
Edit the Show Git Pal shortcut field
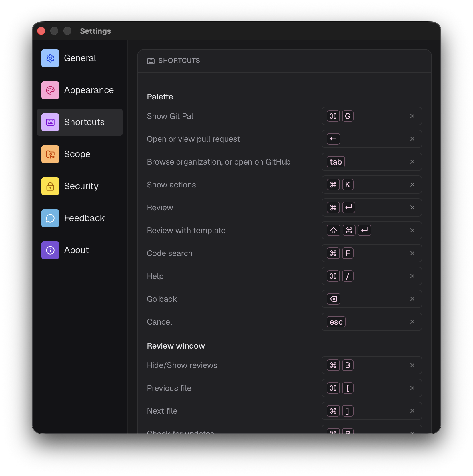click(372, 116)
